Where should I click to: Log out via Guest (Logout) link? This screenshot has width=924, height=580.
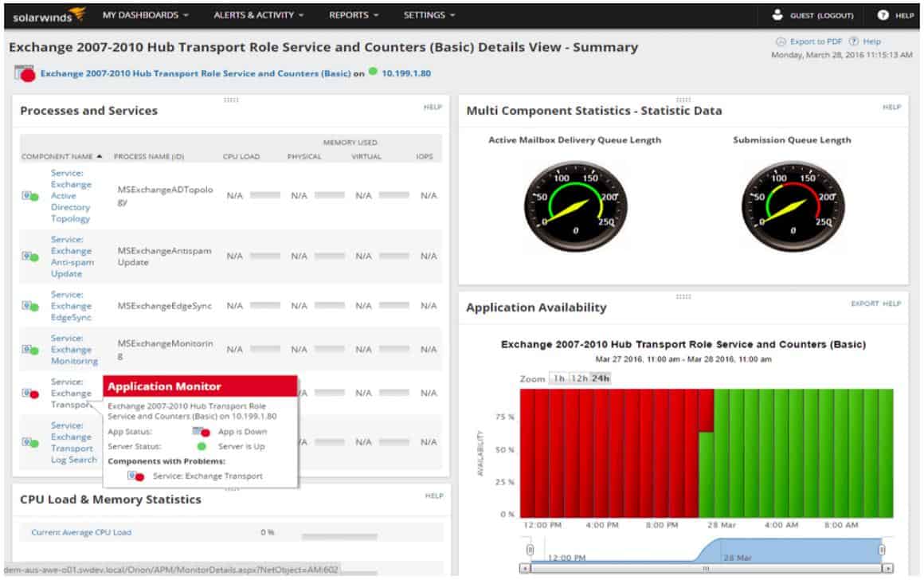pyautogui.click(x=821, y=15)
